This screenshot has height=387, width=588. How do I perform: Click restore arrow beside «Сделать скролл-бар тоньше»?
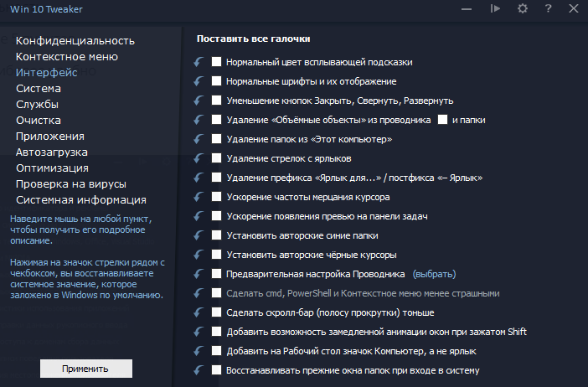click(198, 312)
